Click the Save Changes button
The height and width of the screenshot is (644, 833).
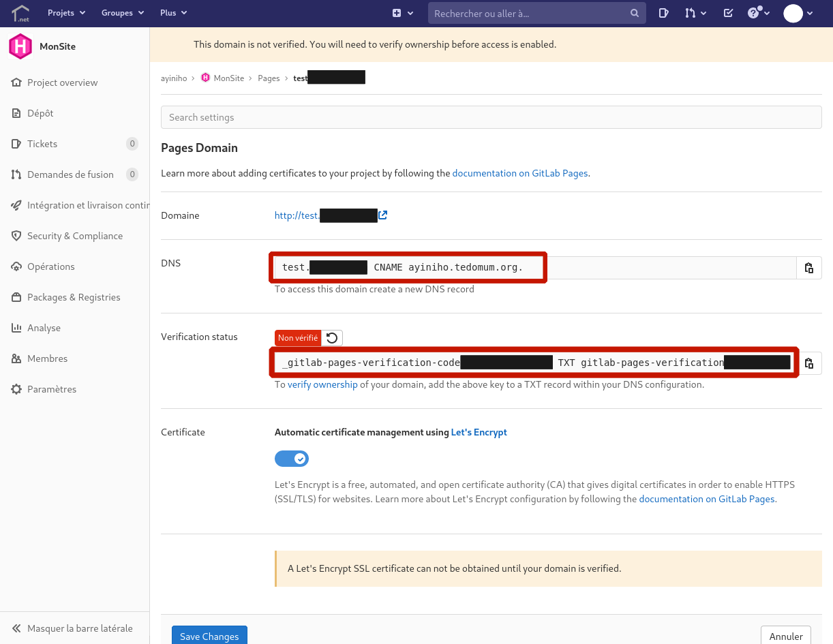(x=209, y=636)
